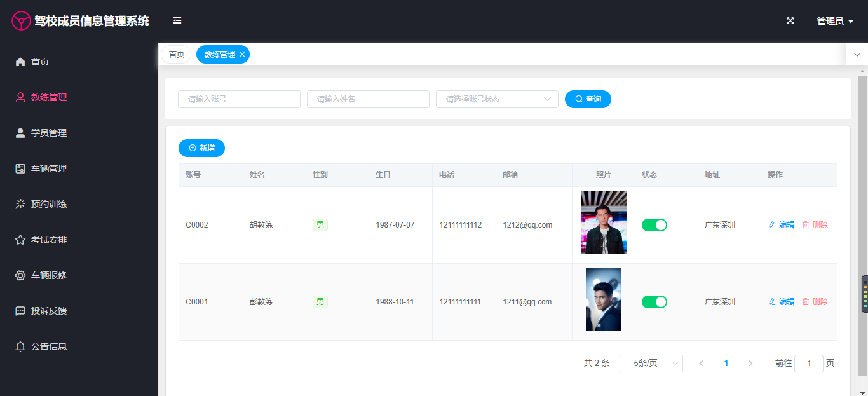Click the 车辆报修 gear icon in the sidebar
Screen dimensions: 868x396
20,275
